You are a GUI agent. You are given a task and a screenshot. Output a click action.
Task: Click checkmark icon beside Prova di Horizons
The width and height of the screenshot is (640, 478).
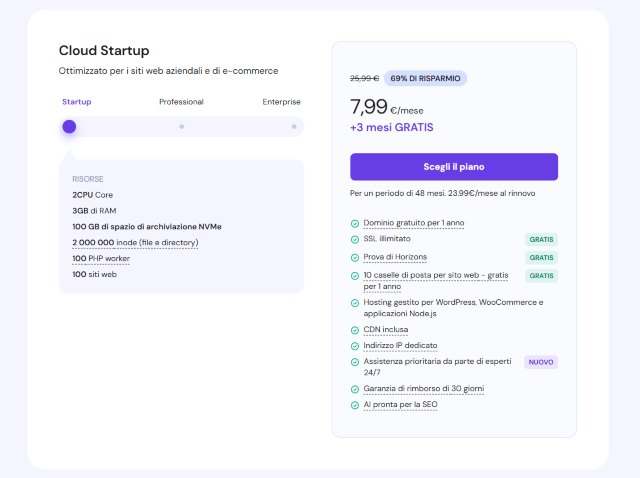355,258
